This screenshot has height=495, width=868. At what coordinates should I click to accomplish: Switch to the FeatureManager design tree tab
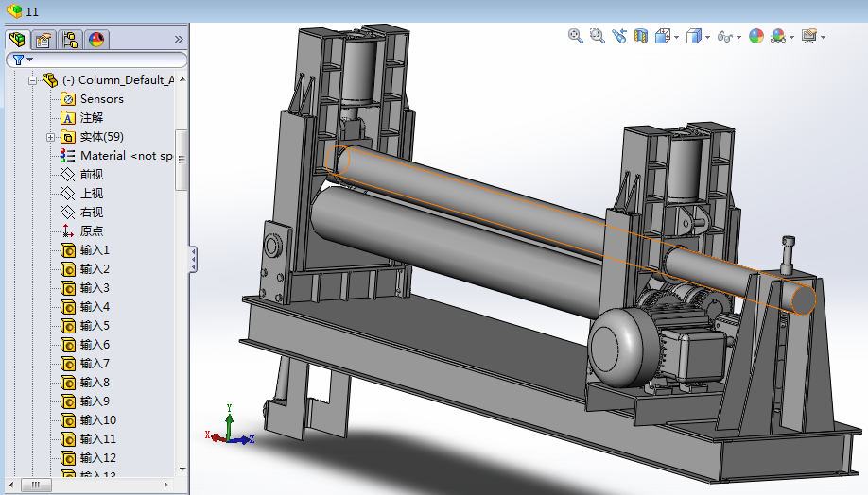(17, 40)
